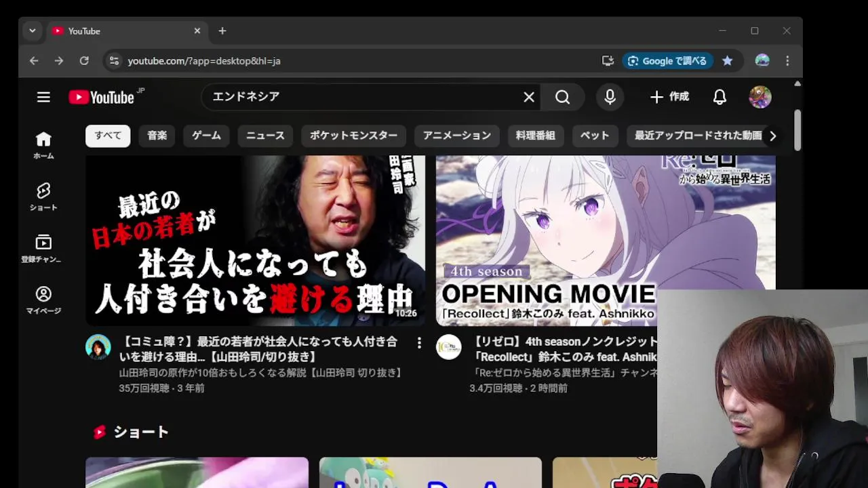Open the 【コミュ障？】 video title link
Screen dimensions: 868x488
point(258,349)
